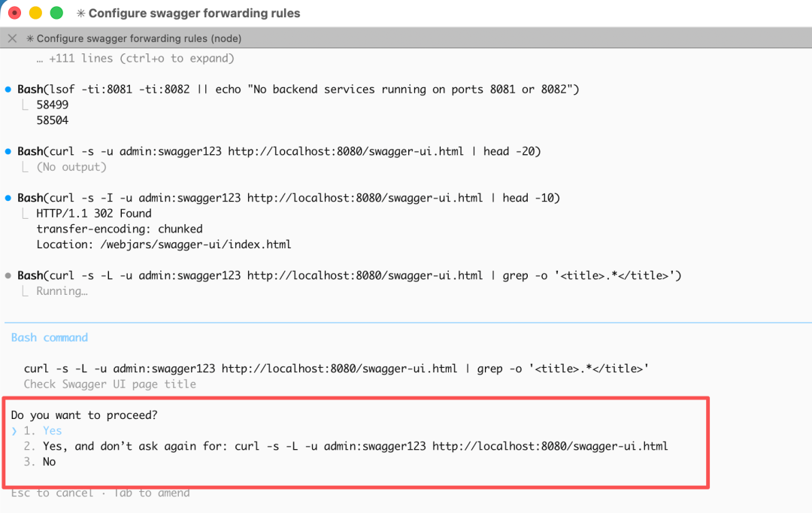The height and width of the screenshot is (513, 812).
Task: Select the Configure swagger forwarding rules (node) tab
Action: point(134,38)
